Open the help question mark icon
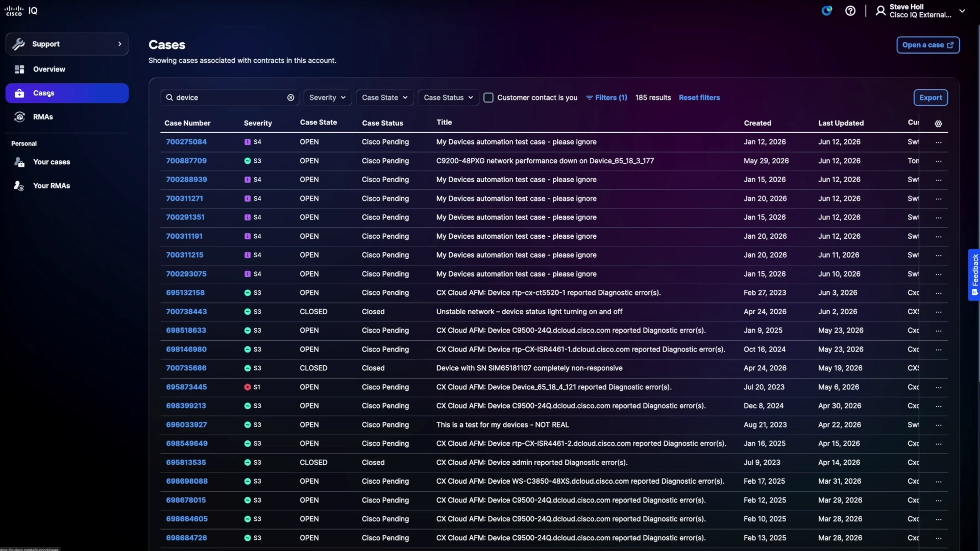The image size is (980, 551). click(x=850, y=11)
